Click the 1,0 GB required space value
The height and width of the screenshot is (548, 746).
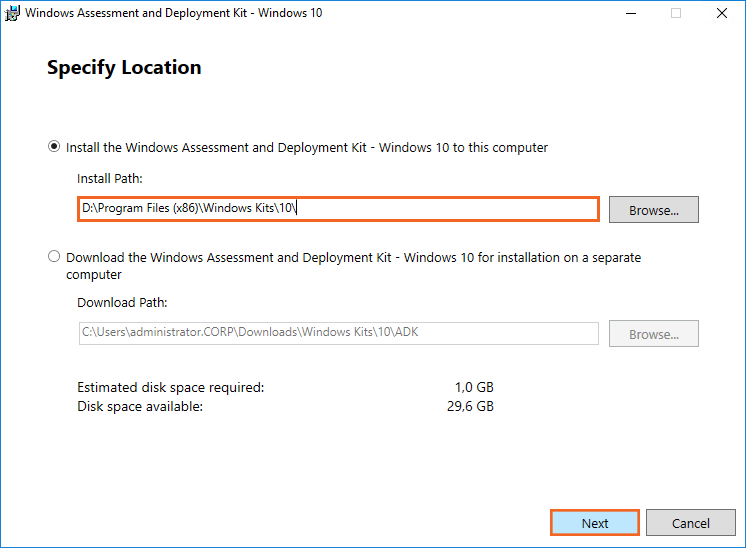473,387
